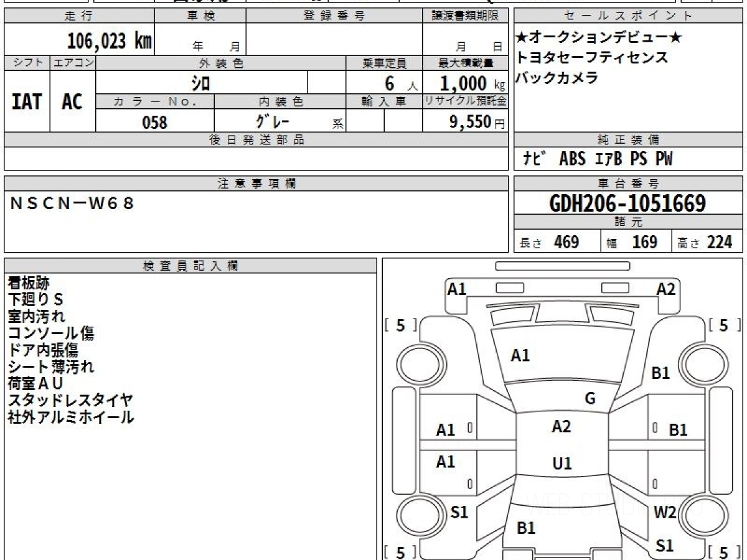
Task: Click the inspector note 荷室AU
Action: click(36, 383)
